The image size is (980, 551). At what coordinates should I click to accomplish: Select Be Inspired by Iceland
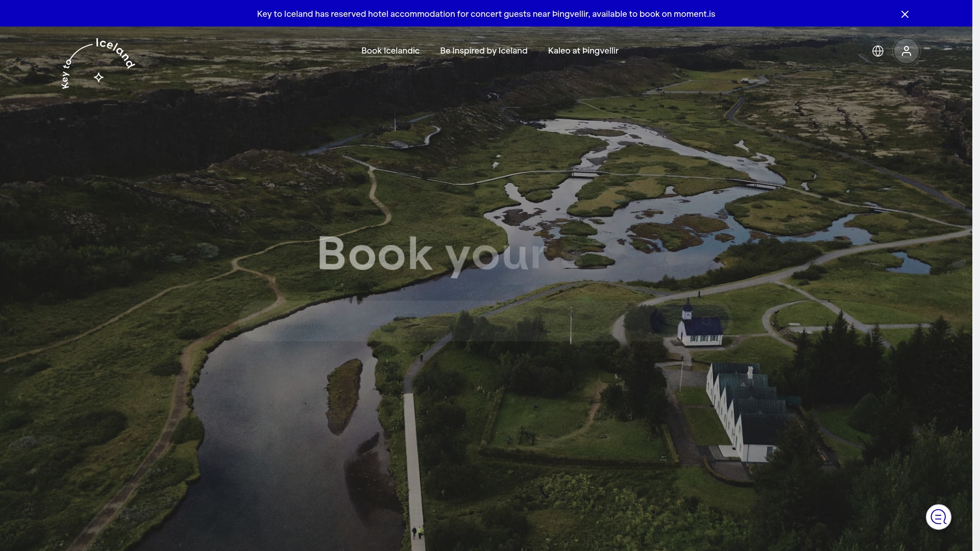(483, 51)
